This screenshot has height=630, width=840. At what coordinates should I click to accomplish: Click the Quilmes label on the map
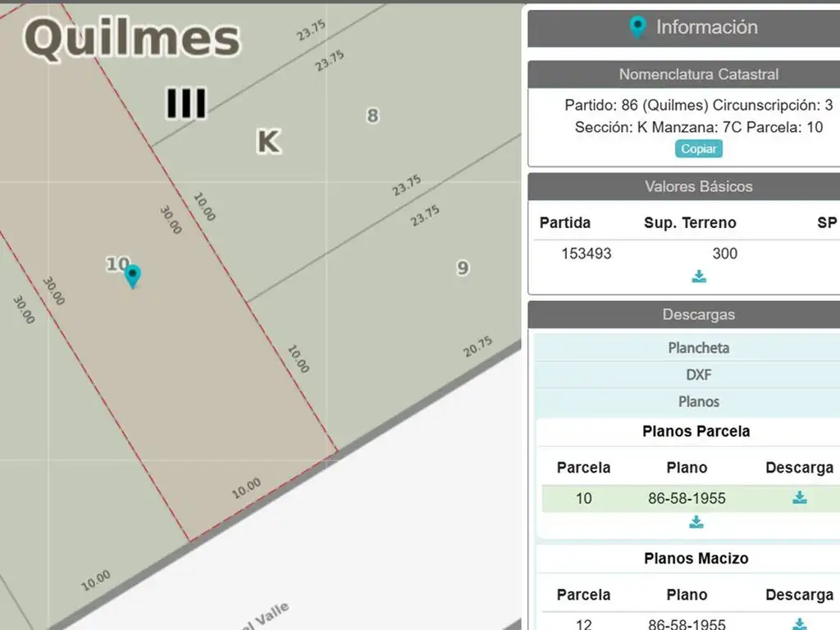pyautogui.click(x=131, y=39)
